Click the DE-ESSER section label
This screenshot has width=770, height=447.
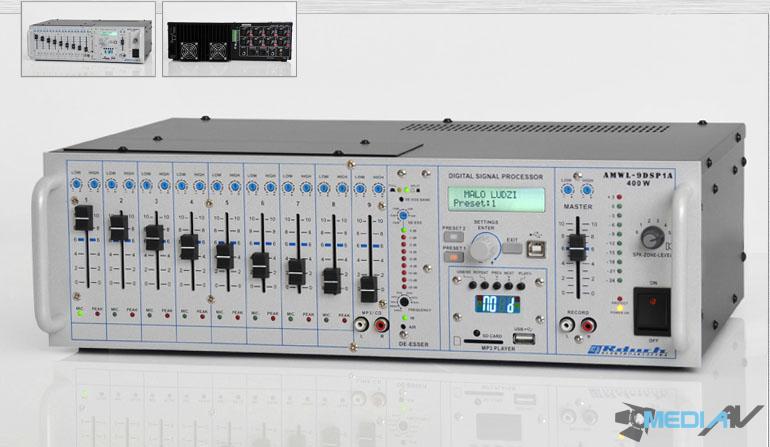point(413,344)
